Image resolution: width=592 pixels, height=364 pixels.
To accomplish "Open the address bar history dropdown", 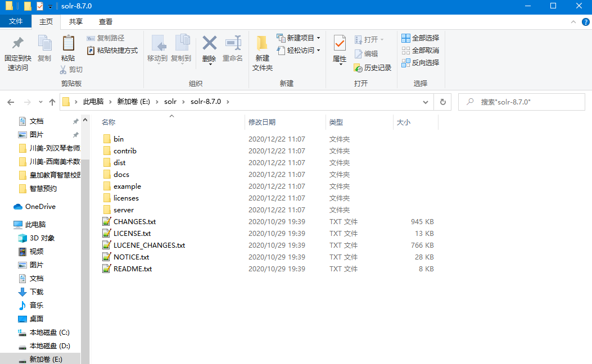I will 426,102.
